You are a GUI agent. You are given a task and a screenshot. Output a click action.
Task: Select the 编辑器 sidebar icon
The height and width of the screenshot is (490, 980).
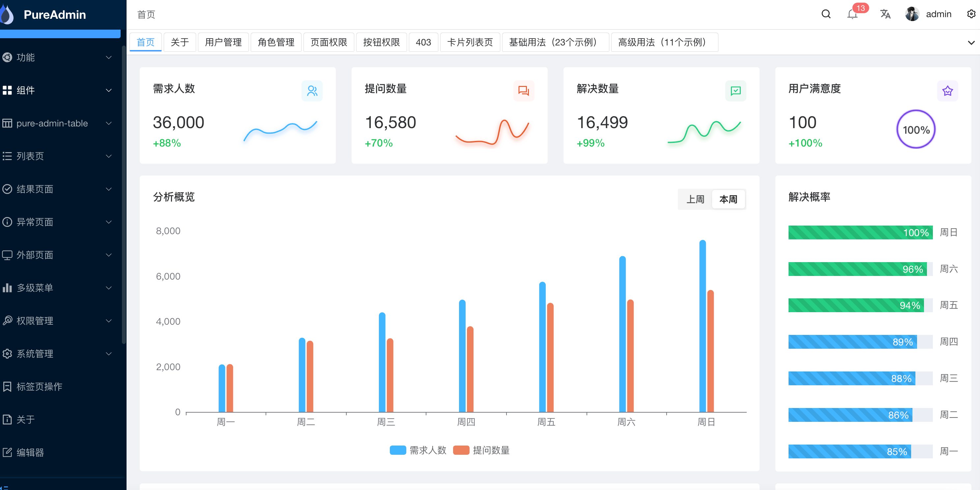point(8,452)
